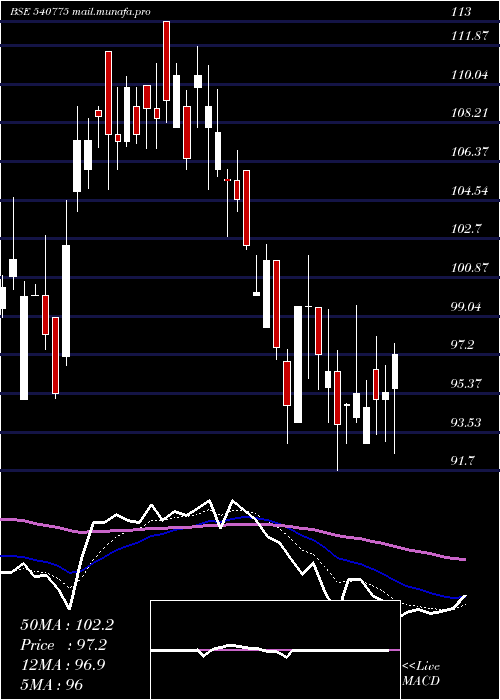This screenshot has height=700, width=500.
Task: Click the 95.37 price level label
Action: click(468, 384)
